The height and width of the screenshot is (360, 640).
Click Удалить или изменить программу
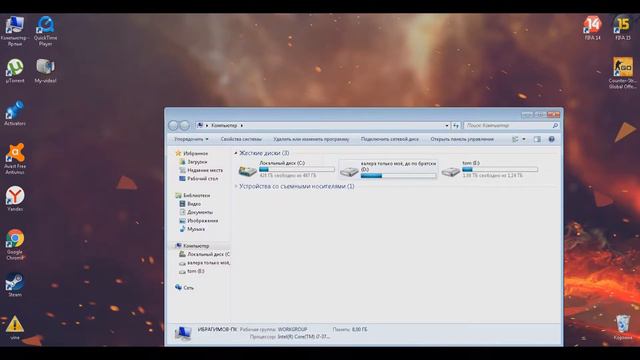coord(311,140)
